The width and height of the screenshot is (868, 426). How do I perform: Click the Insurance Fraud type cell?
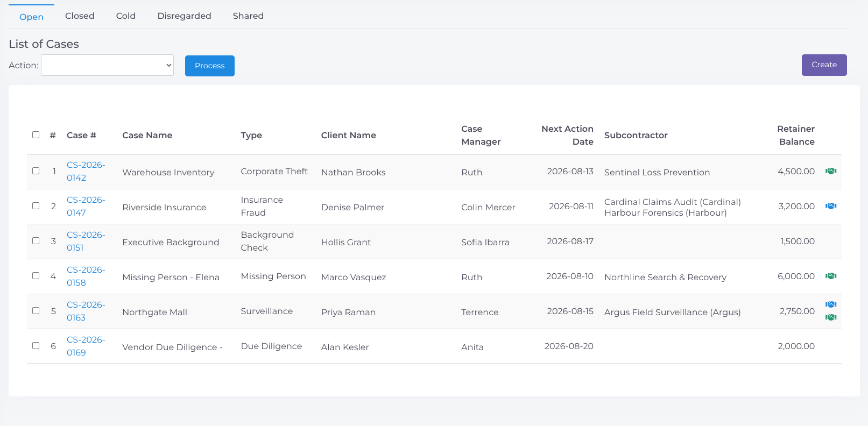262,206
